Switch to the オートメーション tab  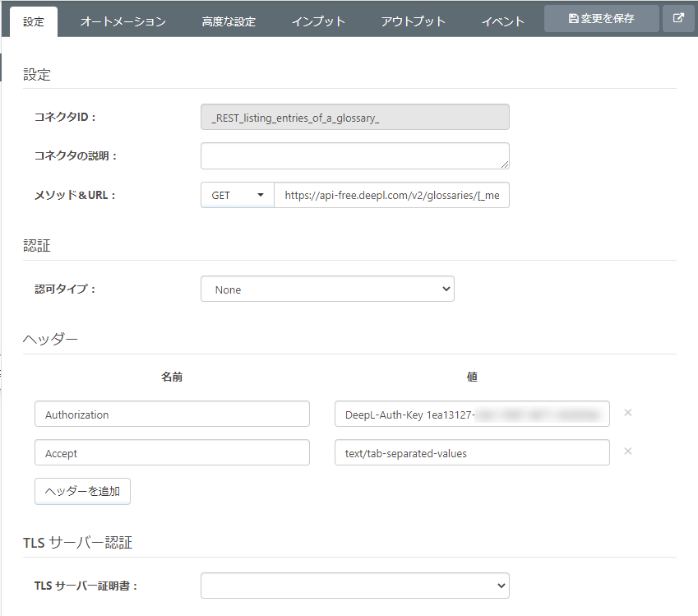point(123,22)
